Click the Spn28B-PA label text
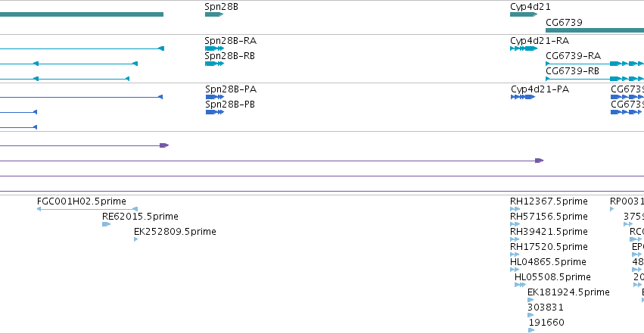This screenshot has height=334, width=644. click(x=231, y=89)
